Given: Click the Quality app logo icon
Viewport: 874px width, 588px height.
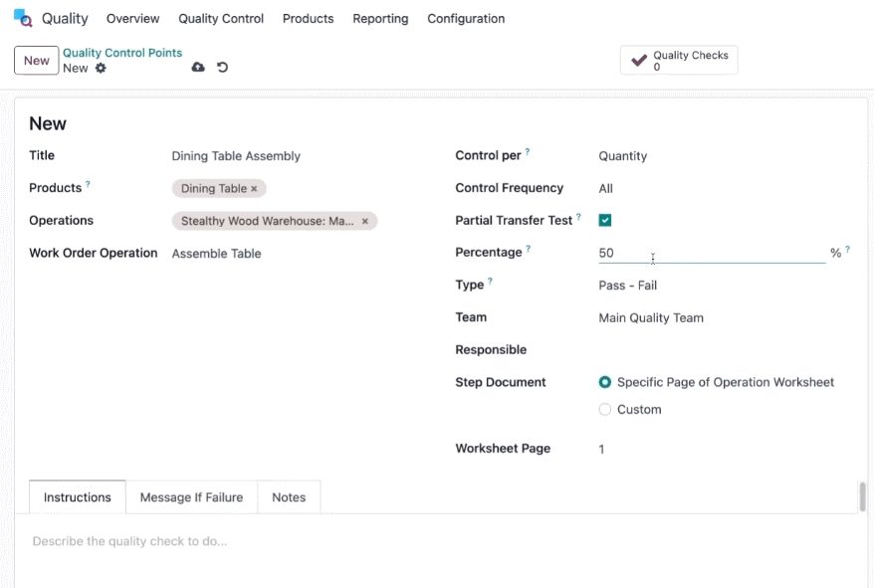Looking at the screenshot, I should (23, 18).
